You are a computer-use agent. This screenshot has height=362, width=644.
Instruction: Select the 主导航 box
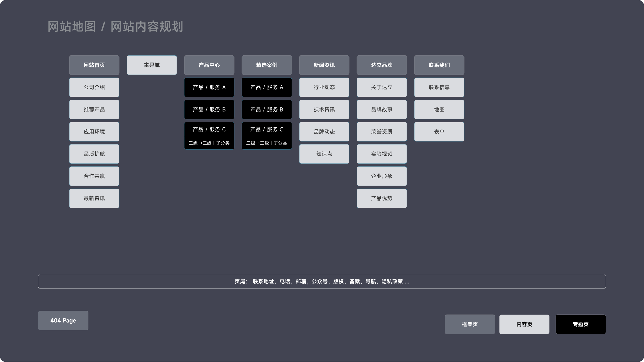coord(152,65)
